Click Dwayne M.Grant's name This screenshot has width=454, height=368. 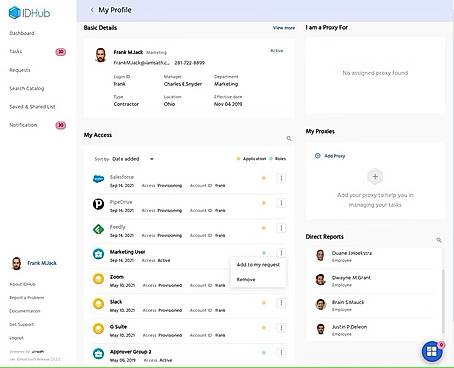click(351, 278)
